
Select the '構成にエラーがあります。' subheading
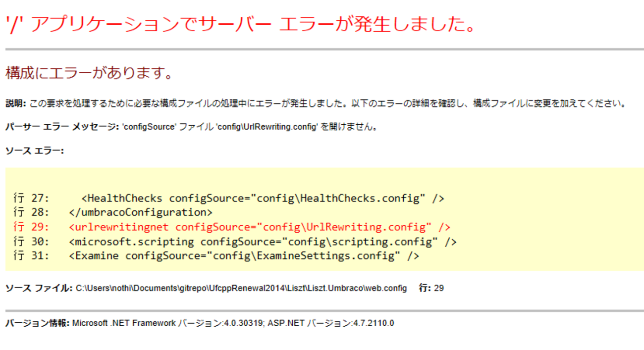90,73
